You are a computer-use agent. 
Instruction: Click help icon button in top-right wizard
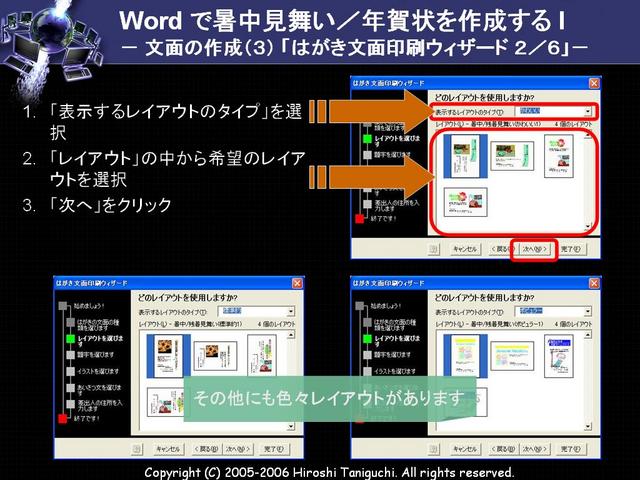point(433,249)
